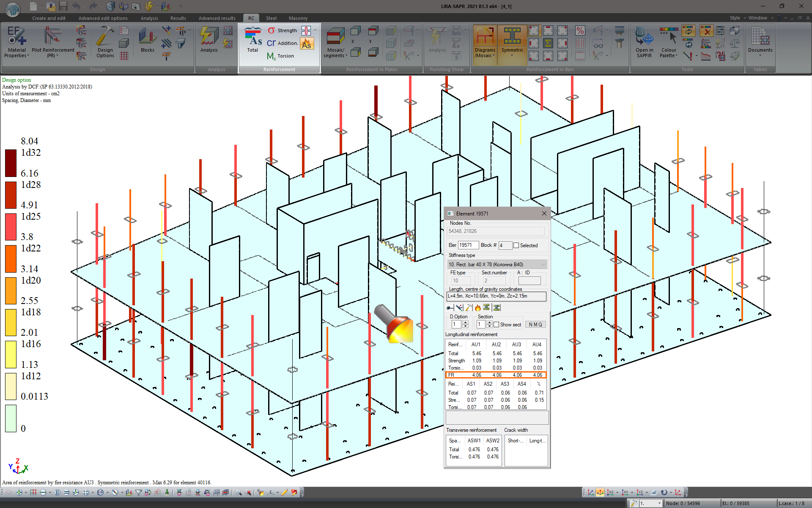
Task: Click the fire resistance flame icon in the element panel
Action: tap(478, 308)
